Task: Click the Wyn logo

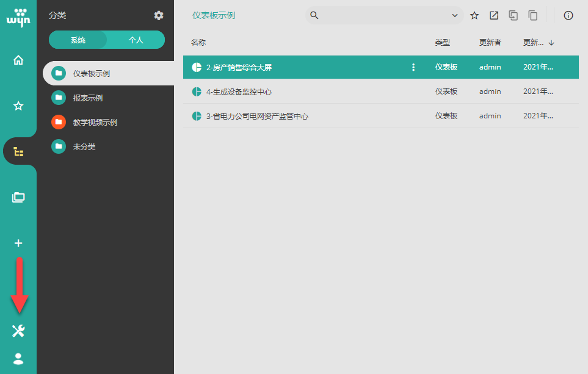Action: point(18,18)
